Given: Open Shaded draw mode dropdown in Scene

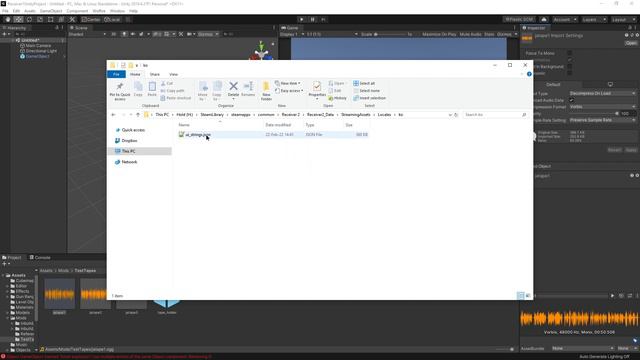Looking at the screenshot, I should click(87, 34).
